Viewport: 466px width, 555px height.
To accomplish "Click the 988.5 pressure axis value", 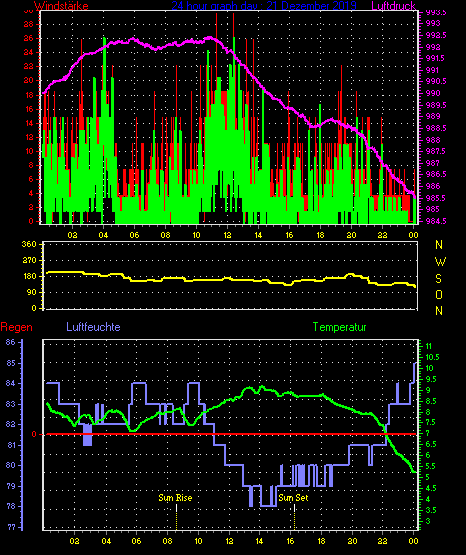I will pos(435,128).
